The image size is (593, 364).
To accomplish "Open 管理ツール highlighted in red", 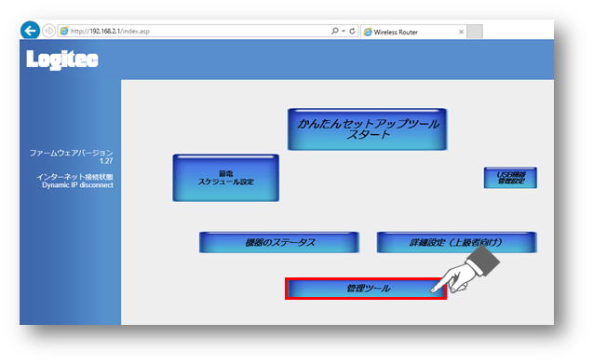I will click(366, 289).
